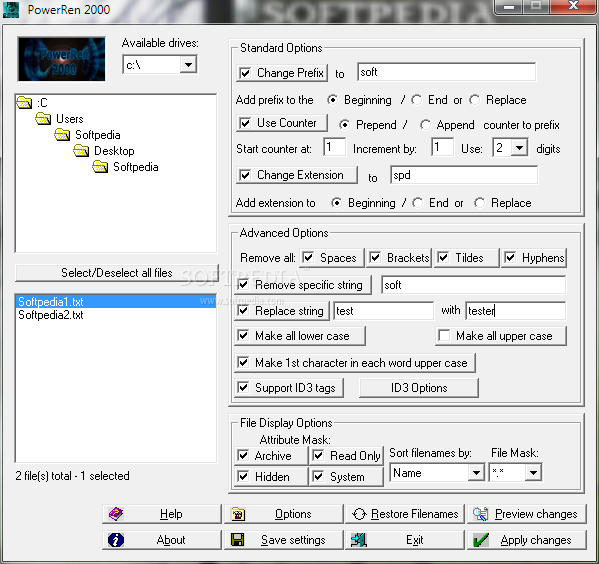Click the Replace string 'test' field
The image size is (599, 564).
(384, 311)
